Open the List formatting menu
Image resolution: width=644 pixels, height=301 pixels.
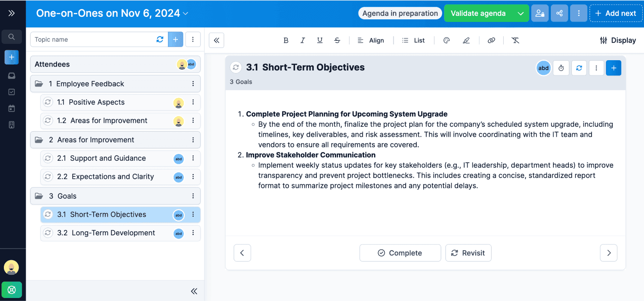413,40
